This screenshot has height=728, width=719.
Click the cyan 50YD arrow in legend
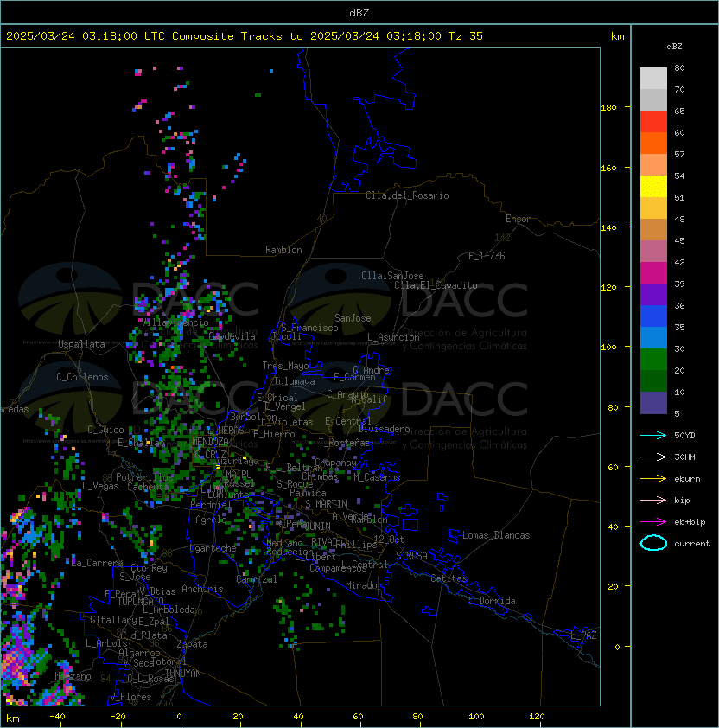pyautogui.click(x=653, y=435)
